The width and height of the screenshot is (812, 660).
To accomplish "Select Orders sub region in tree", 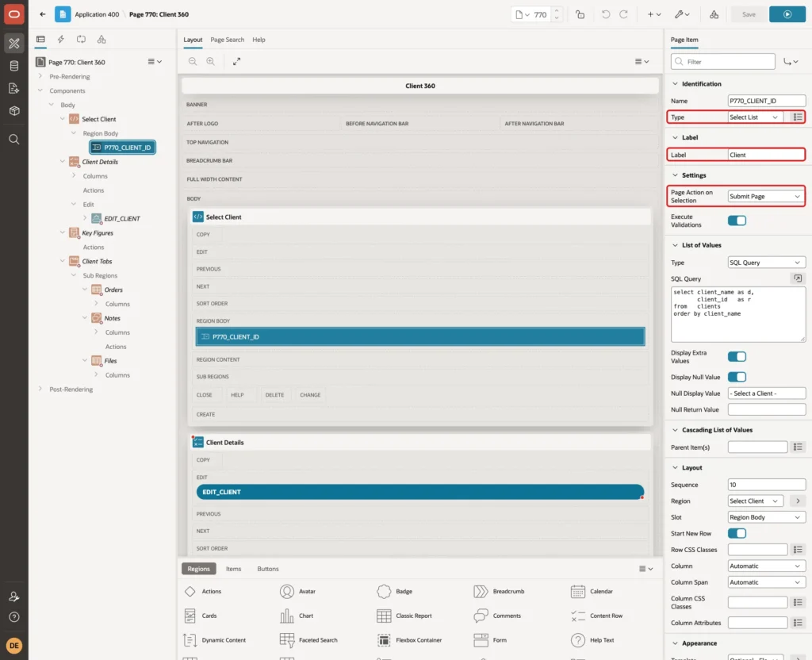I will (113, 290).
